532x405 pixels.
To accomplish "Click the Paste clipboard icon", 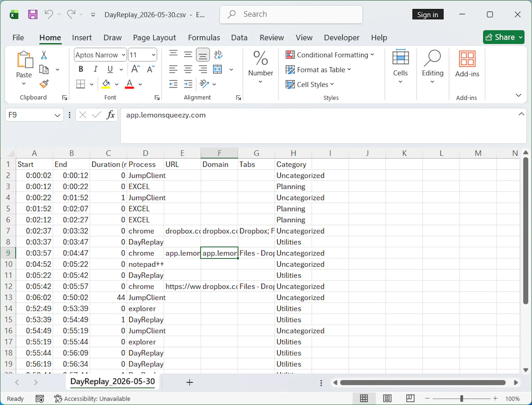I will point(25,60).
